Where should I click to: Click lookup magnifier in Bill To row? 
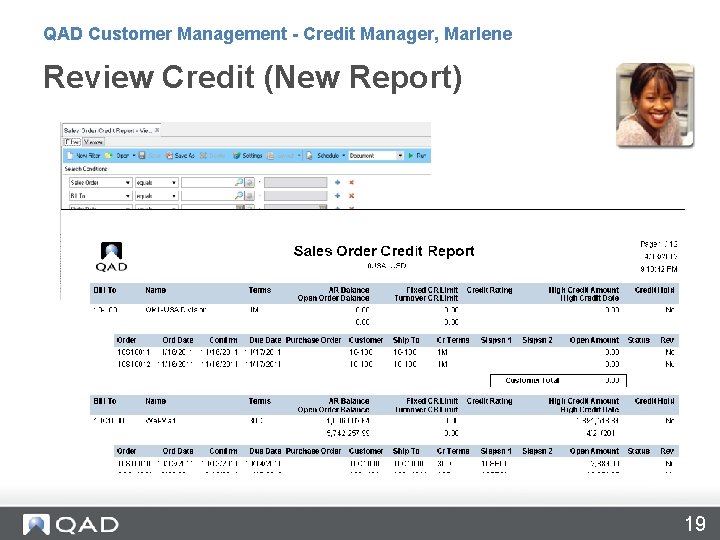[x=239, y=196]
